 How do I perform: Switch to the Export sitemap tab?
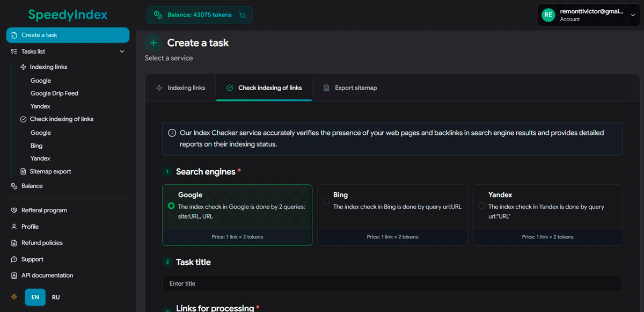pyautogui.click(x=350, y=88)
